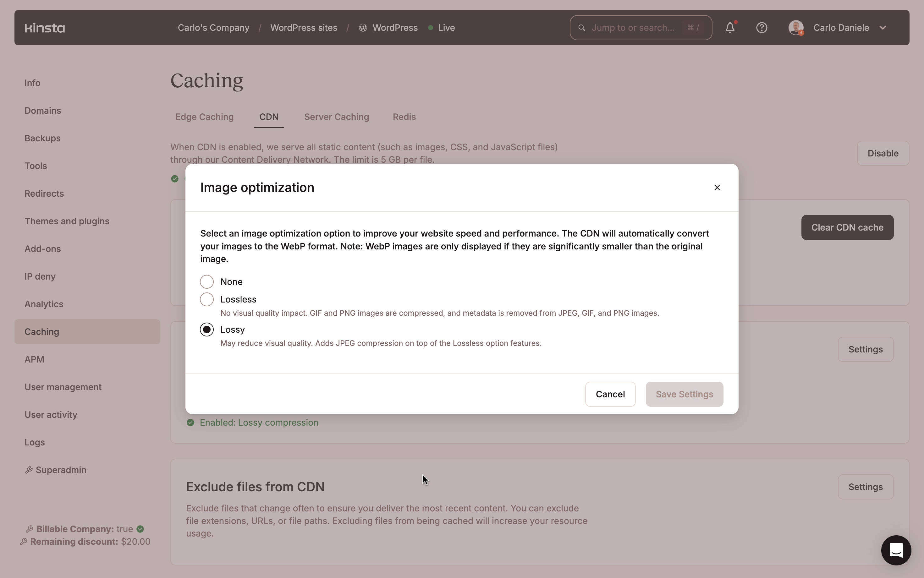Image resolution: width=924 pixels, height=578 pixels.
Task: Open the help question mark icon
Action: tap(762, 28)
